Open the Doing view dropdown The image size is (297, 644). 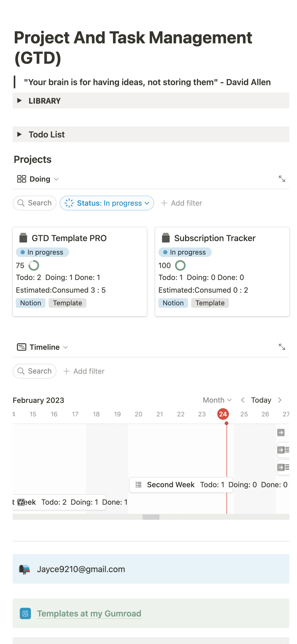click(38, 179)
